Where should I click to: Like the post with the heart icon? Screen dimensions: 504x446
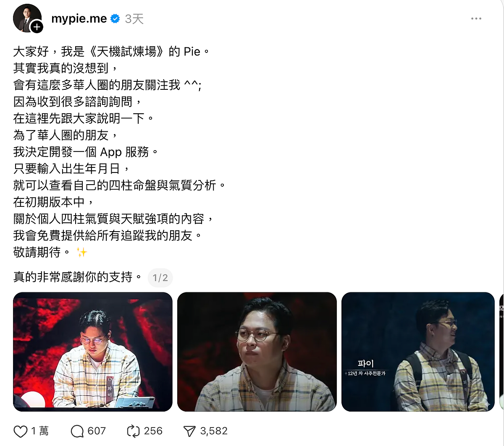(x=21, y=431)
